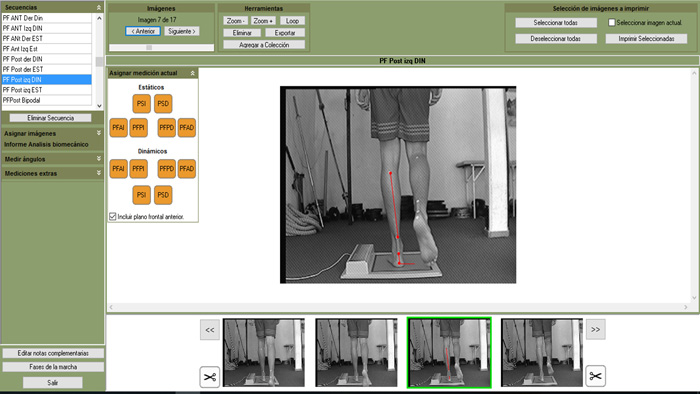The image size is (700, 394).
Task: Click Fases de la marcha button
Action: pyautogui.click(x=53, y=367)
